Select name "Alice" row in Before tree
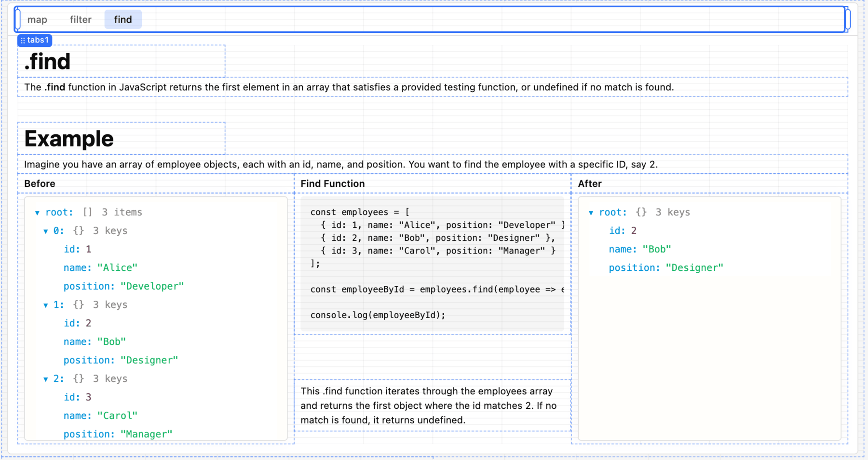Viewport: 868px width, 460px height. click(x=100, y=268)
